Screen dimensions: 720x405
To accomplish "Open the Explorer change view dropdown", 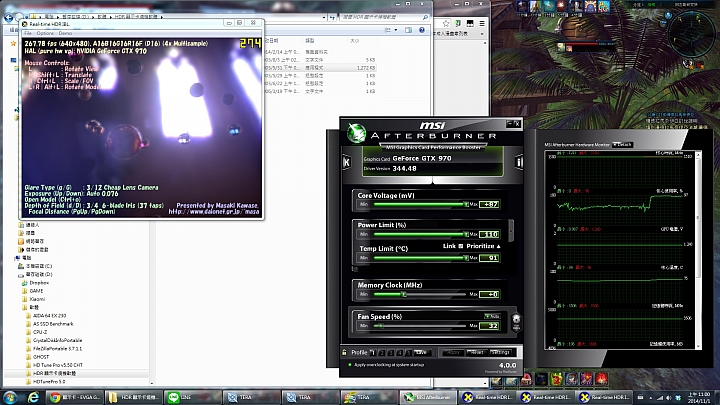I will pos(396,30).
